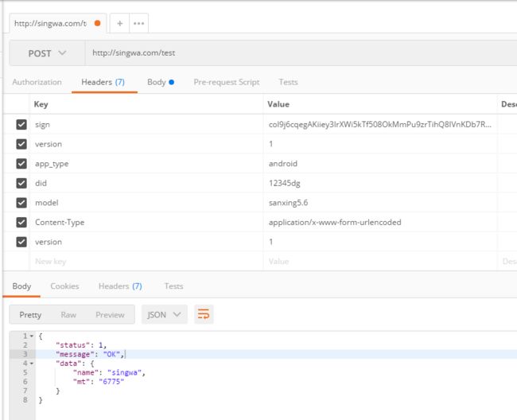
Task: Select the request Headers (7) tab
Action: (x=103, y=82)
